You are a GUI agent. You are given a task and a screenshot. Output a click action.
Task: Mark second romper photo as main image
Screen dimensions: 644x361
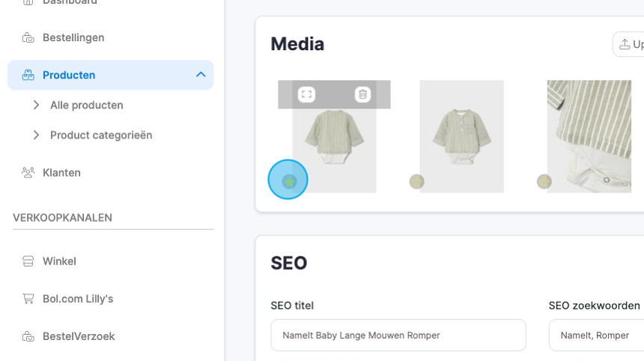tap(417, 181)
